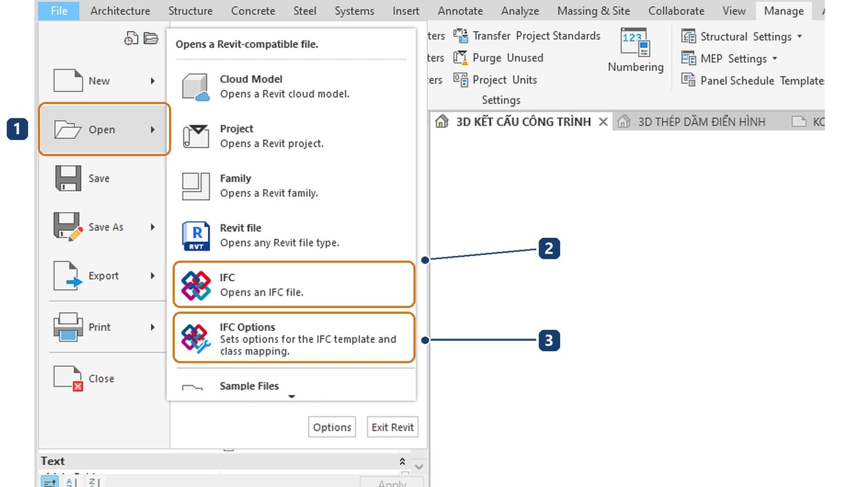Viewport: 868px width, 487px height.
Task: Click the Revit file RVT icon
Action: coord(196,236)
